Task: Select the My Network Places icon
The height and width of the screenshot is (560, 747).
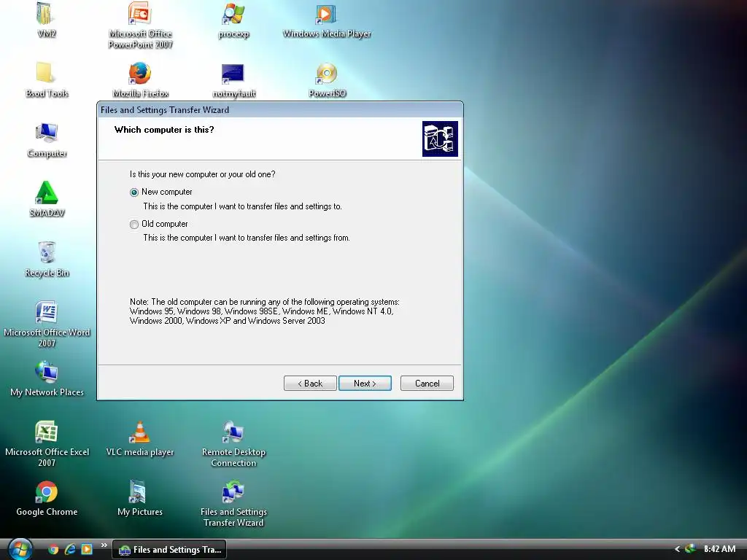Action: pyautogui.click(x=47, y=372)
